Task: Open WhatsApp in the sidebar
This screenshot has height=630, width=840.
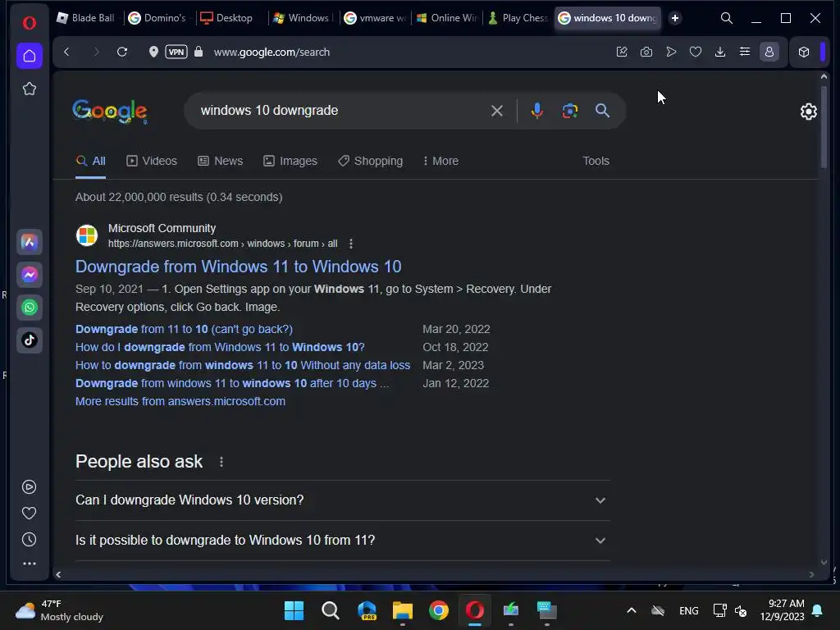Action: point(30,308)
